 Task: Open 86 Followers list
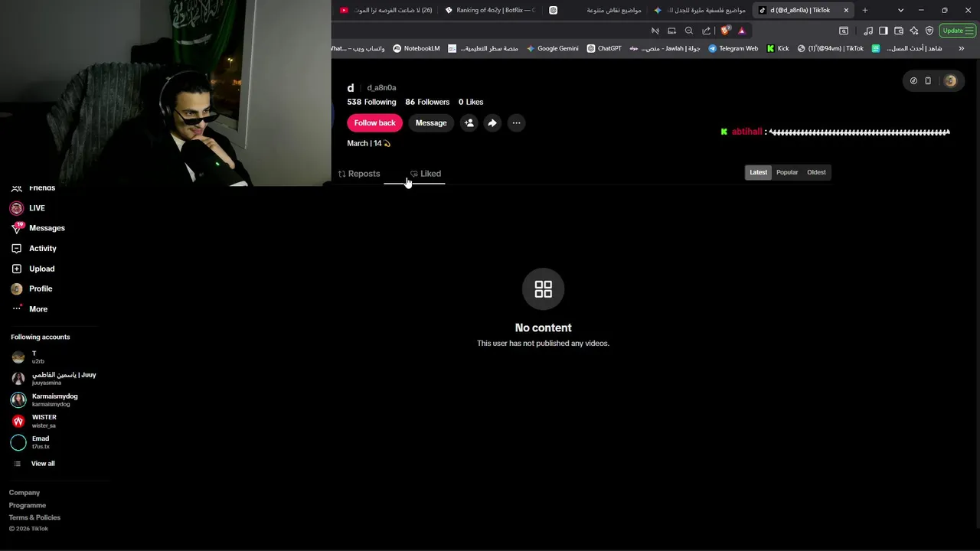point(427,102)
